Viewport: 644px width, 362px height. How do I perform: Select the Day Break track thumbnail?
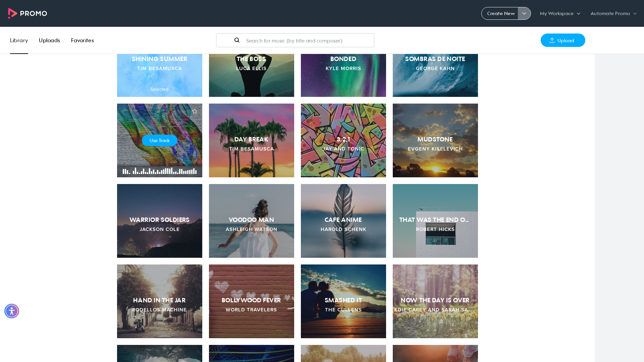click(252, 140)
